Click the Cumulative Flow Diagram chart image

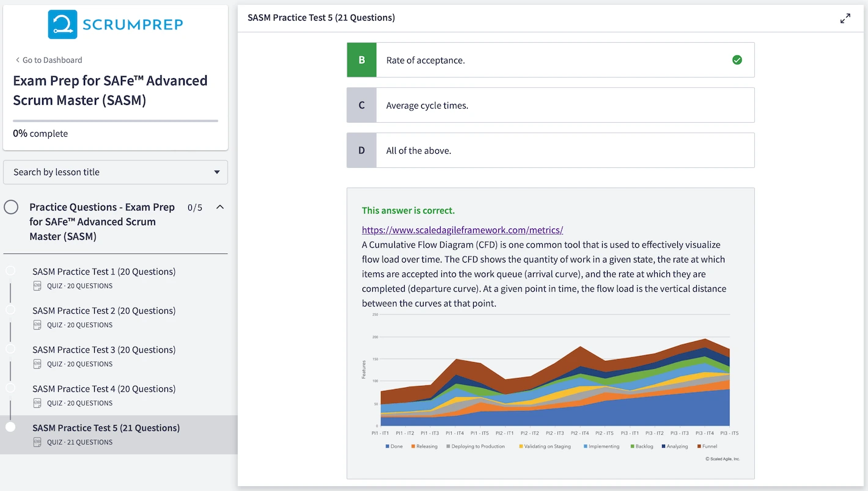tap(550, 388)
